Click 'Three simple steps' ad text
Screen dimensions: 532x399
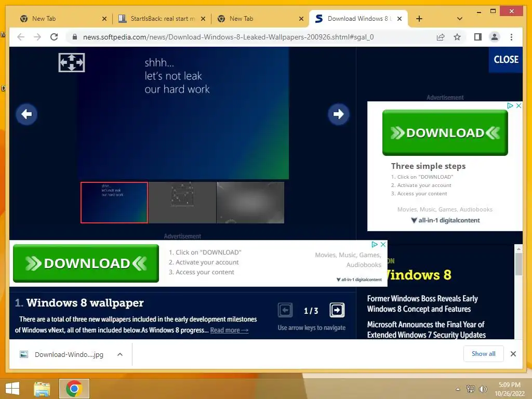pyautogui.click(x=428, y=166)
